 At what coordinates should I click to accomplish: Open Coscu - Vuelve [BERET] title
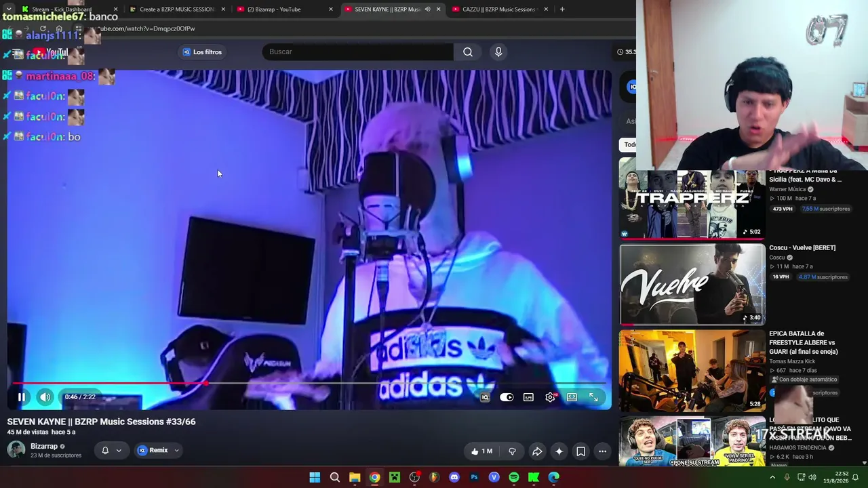click(802, 248)
